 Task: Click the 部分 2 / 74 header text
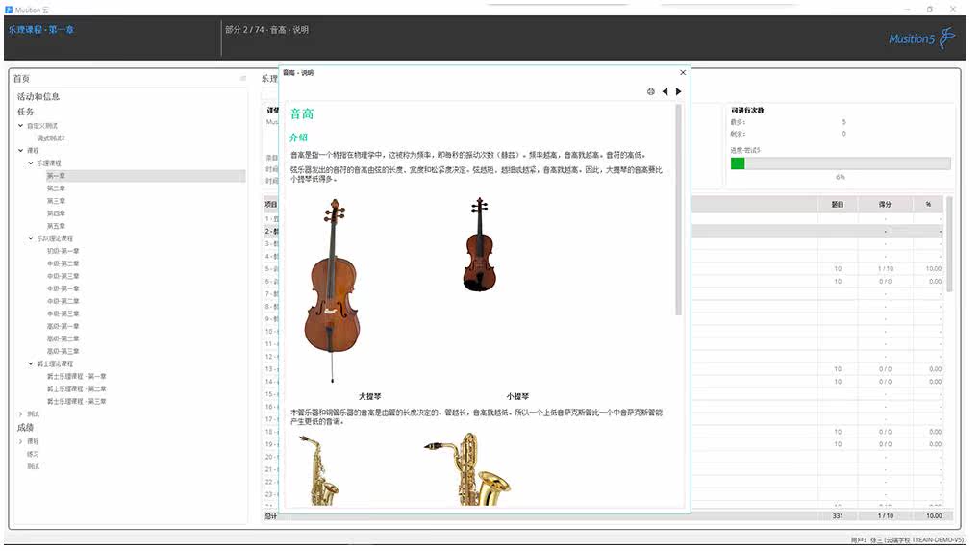point(266,30)
